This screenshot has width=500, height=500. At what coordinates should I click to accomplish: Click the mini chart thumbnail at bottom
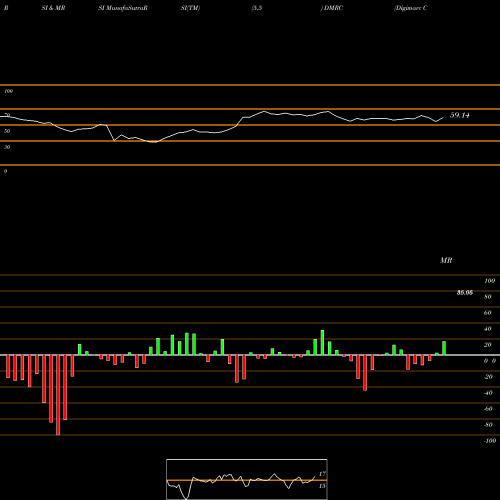[x=247, y=479]
